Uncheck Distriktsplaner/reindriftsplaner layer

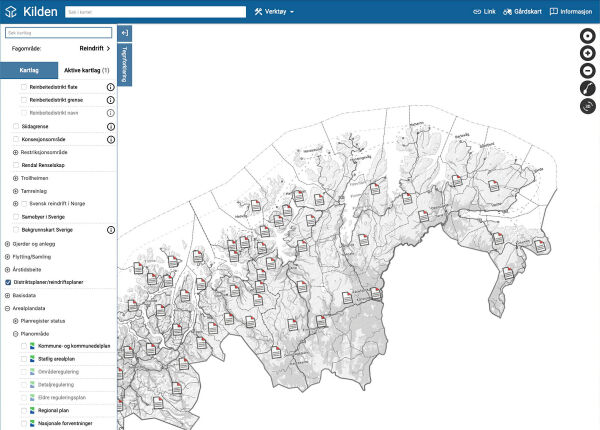pos(8,282)
